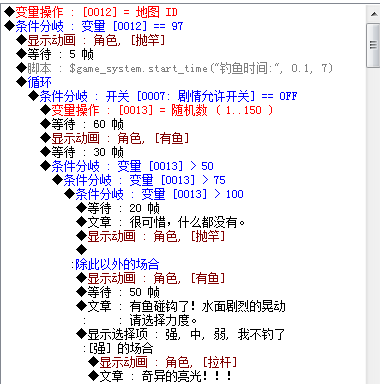The image size is (380, 384).
Task: Select 显示选择项 : 强, 中, 弱, 我不钓了
Action: (181, 334)
